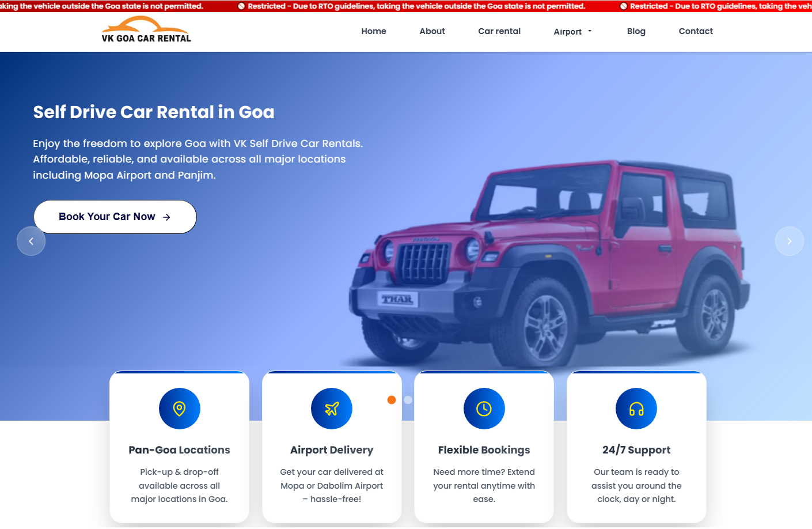Viewport: 812px width, 529px height.
Task: Click the Airport Delivery card heading
Action: 332,450
